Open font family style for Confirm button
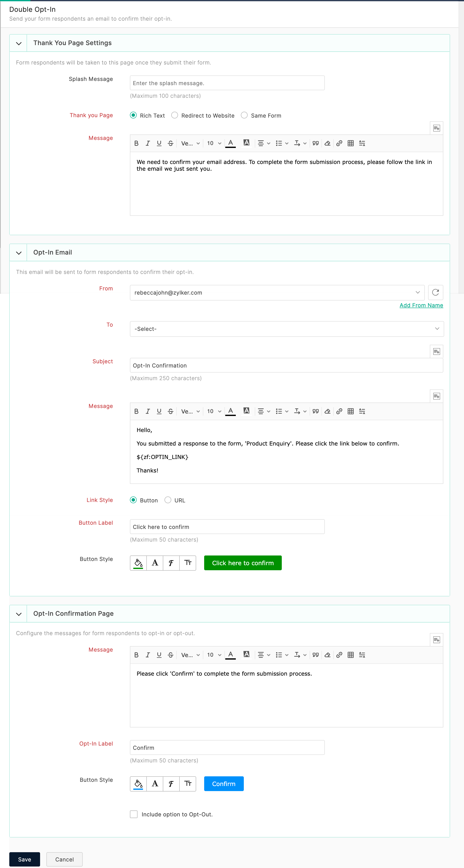464x868 pixels. click(x=171, y=783)
